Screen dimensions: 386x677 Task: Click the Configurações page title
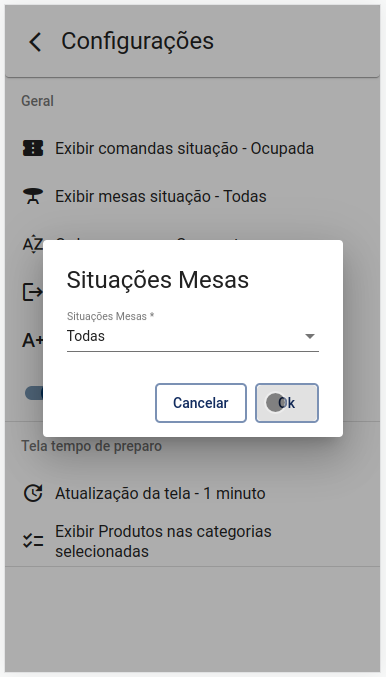point(137,41)
